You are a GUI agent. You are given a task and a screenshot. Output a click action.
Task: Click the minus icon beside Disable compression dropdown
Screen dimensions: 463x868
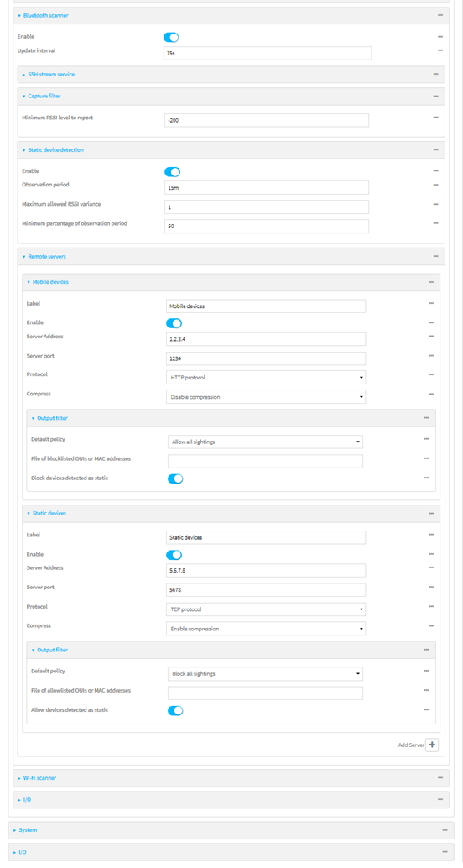[431, 394]
